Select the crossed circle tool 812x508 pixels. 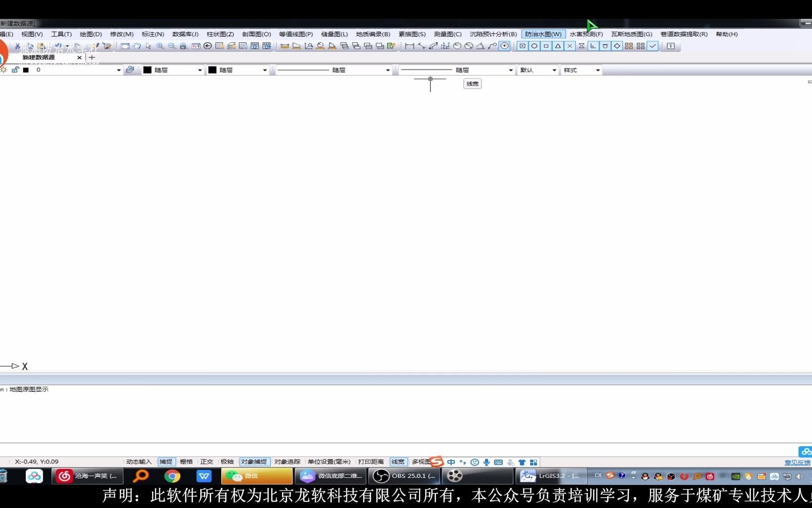click(x=468, y=46)
